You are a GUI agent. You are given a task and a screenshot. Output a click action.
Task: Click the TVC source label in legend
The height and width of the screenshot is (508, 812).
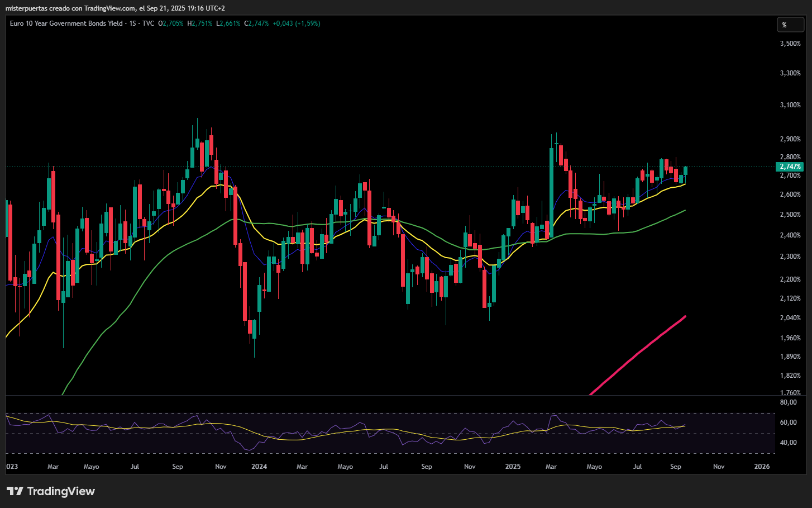(148, 23)
